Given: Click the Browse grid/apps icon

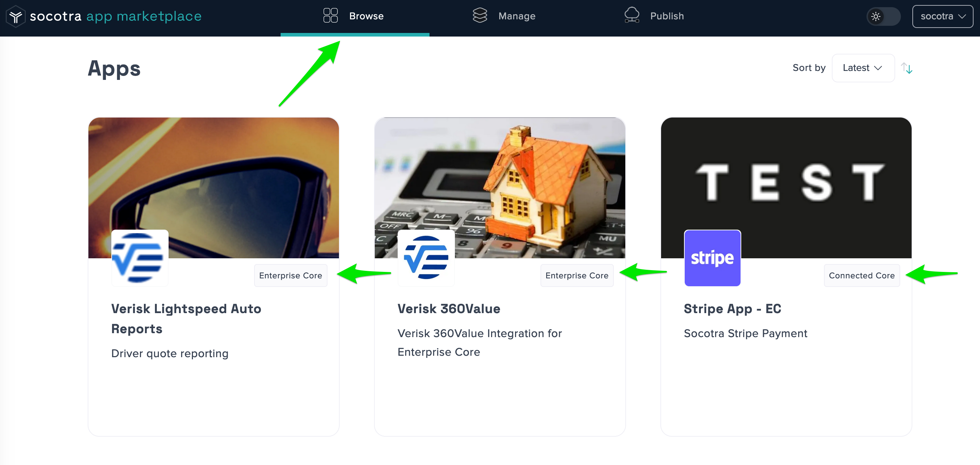Looking at the screenshot, I should pos(329,16).
